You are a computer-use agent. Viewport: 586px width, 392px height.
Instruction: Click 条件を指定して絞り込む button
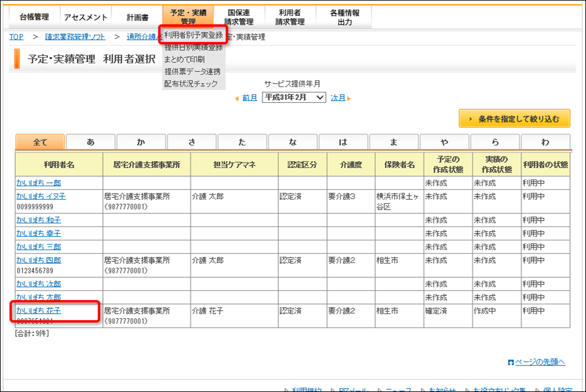[x=515, y=119]
